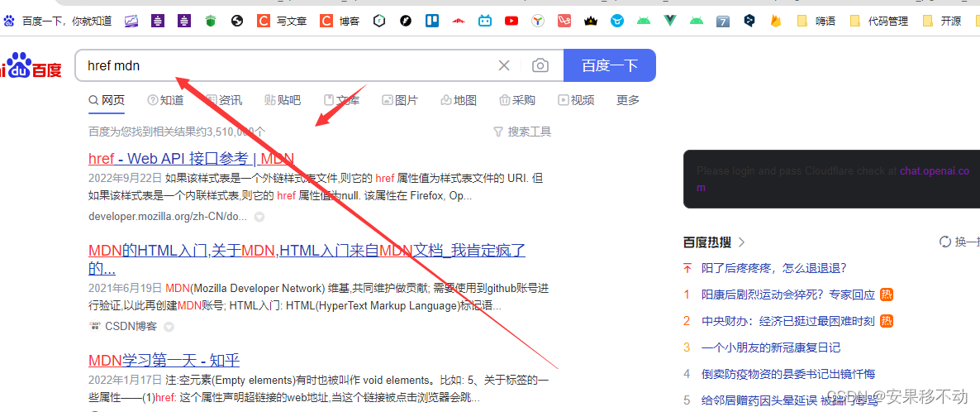This screenshot has height=412, width=980.
Task: Open the black globe bookmark icon
Action: click(x=237, y=21)
